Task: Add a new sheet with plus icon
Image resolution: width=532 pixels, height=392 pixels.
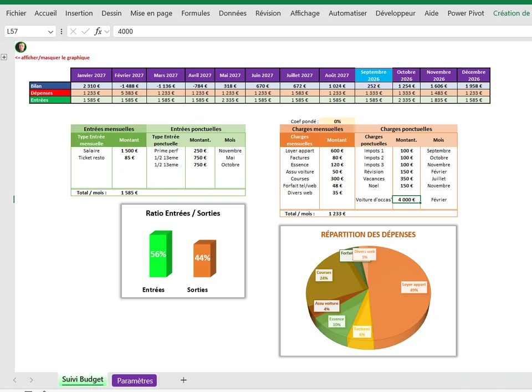Action: coord(183,380)
